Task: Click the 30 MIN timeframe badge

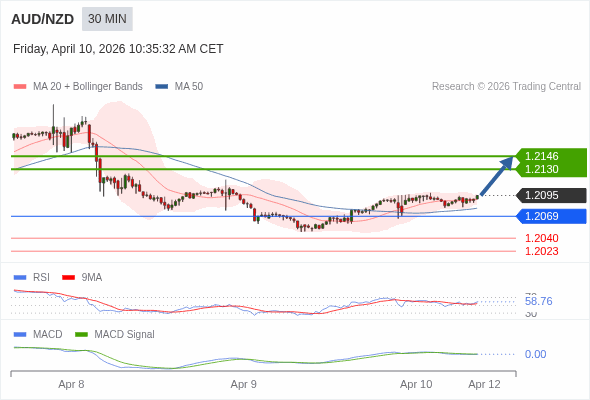Action: coord(107,19)
